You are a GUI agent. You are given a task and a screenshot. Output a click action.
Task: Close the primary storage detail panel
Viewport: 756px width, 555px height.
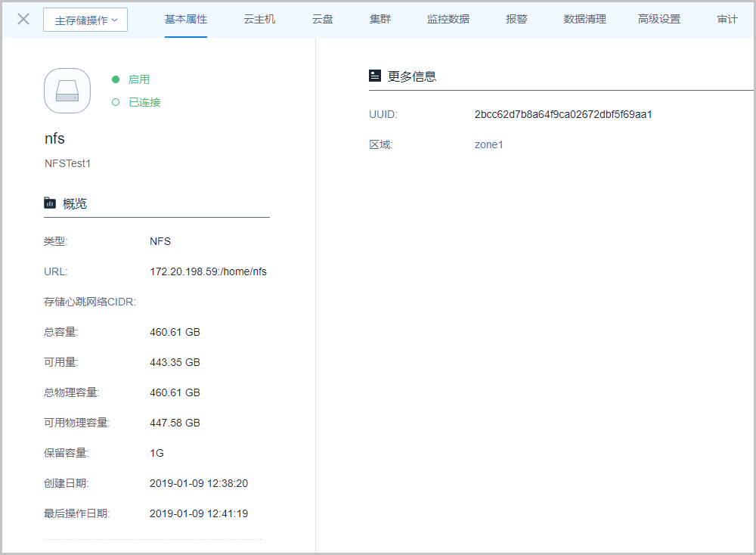[x=23, y=19]
